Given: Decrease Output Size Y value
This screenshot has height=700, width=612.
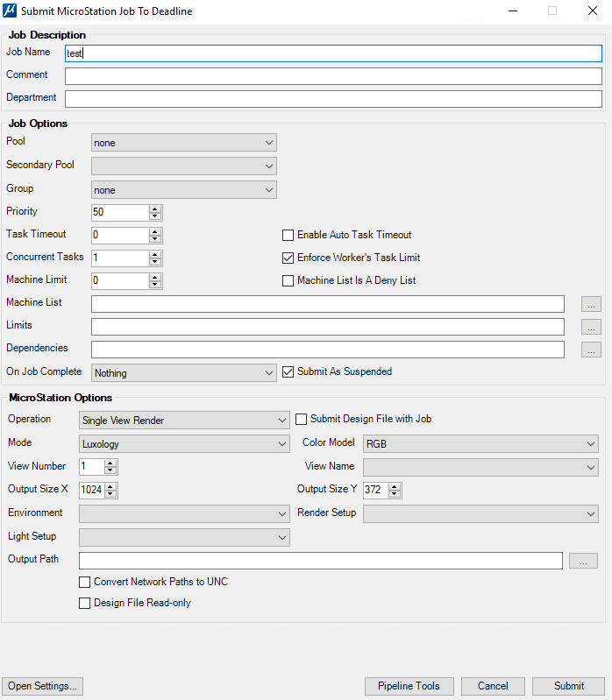Looking at the screenshot, I should click(x=394, y=494).
